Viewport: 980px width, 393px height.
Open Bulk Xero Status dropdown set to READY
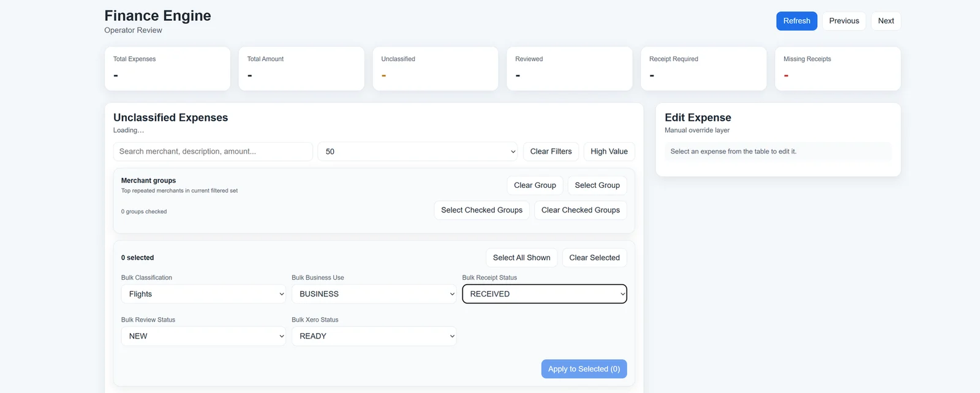tap(374, 336)
